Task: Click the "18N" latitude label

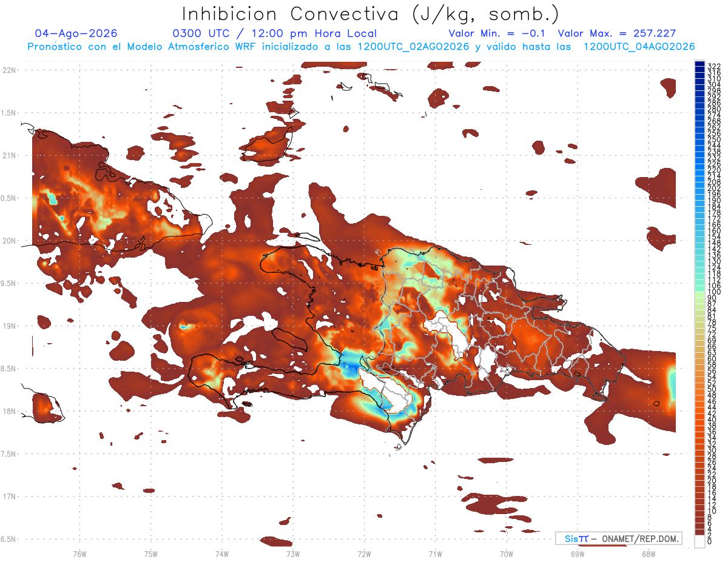Action: (9, 411)
